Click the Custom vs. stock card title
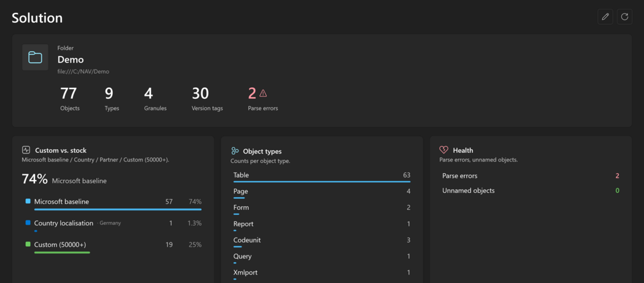Viewport: 644px width, 283px height. coord(61,150)
